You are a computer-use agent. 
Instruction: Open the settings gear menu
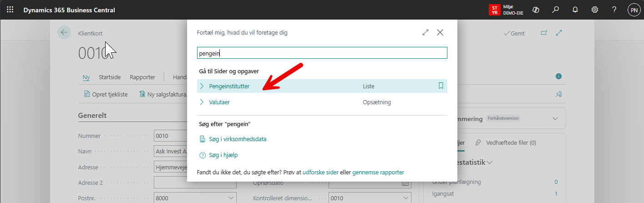click(594, 10)
